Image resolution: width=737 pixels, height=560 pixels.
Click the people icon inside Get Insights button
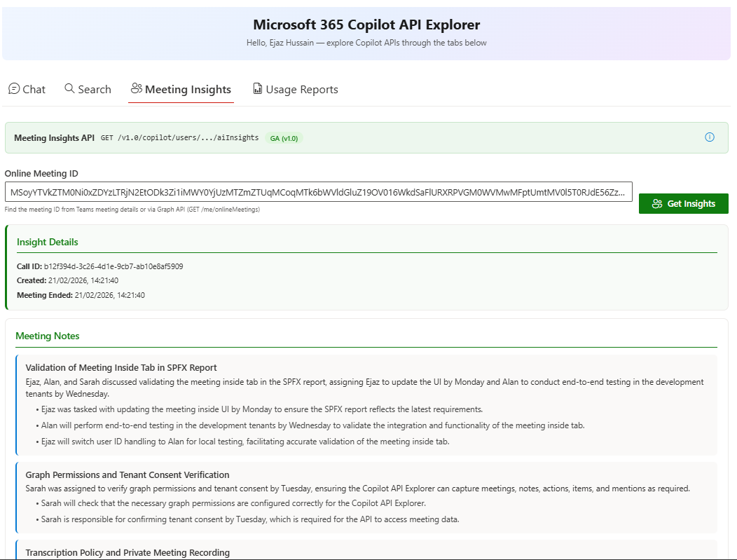click(x=657, y=203)
